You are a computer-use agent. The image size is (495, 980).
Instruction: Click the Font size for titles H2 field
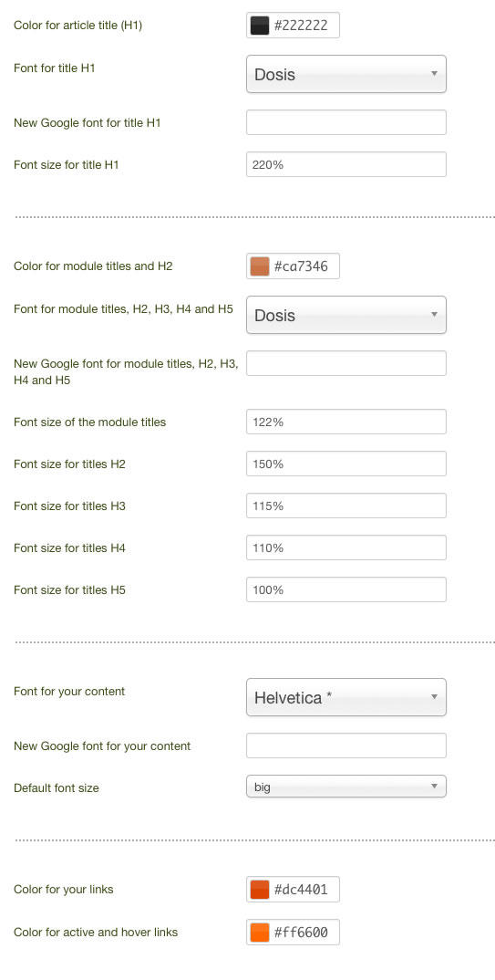346,464
